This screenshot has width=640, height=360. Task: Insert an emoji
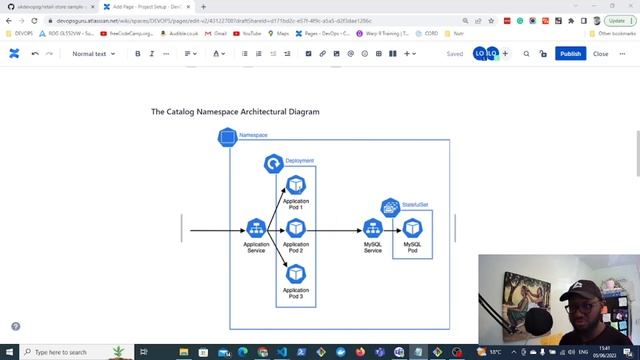pyautogui.click(x=364, y=53)
